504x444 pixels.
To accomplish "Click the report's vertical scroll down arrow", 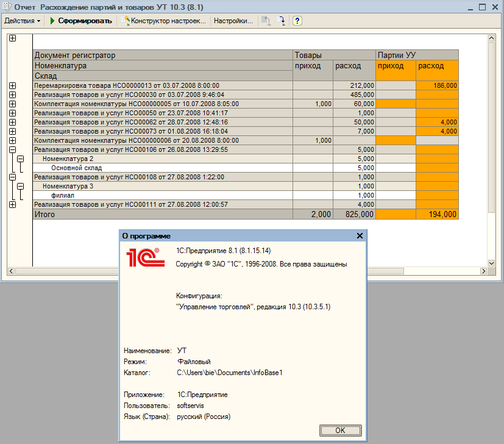I will point(491,263).
